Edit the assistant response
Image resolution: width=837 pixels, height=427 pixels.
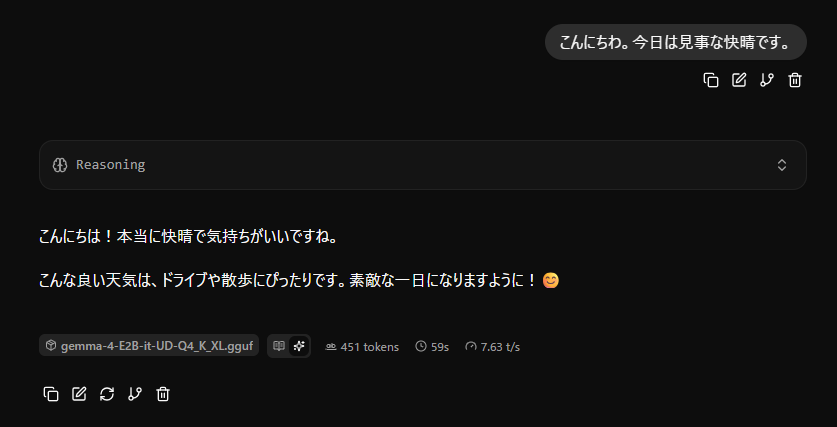click(79, 394)
